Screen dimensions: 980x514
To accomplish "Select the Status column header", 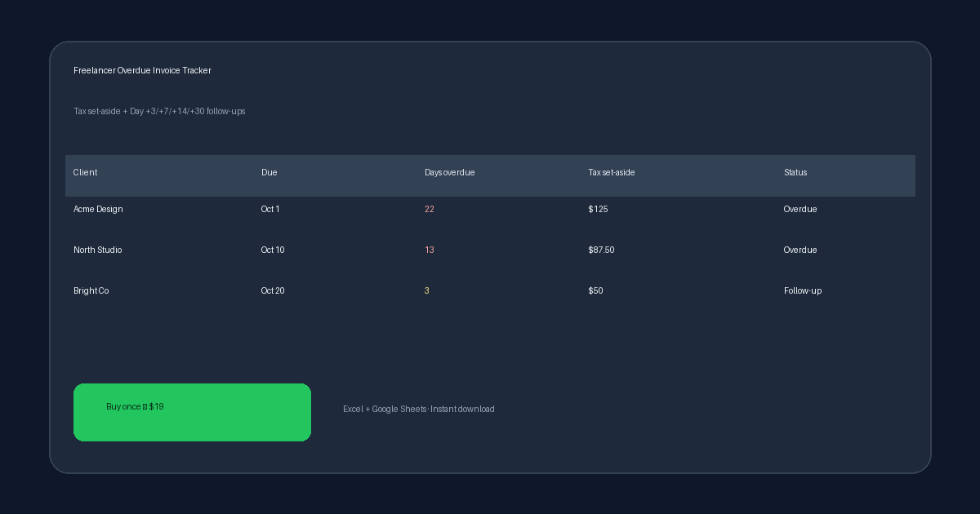I will coord(795,173).
